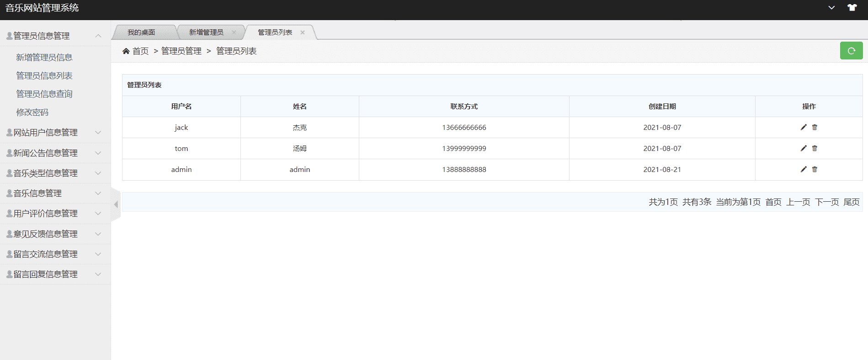Switch to the 新增管理员 tab
868x360 pixels.
206,32
